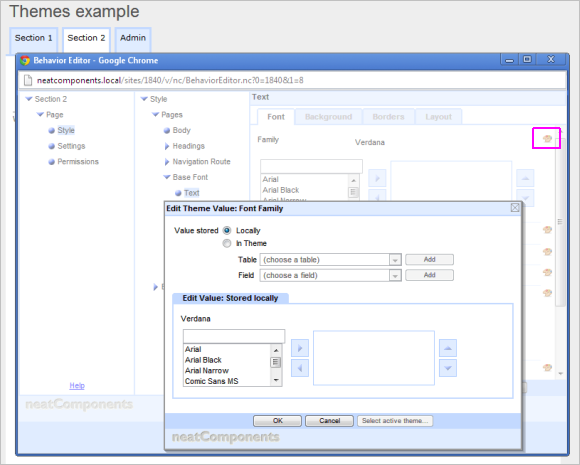Image resolution: width=580 pixels, height=465 pixels.
Task: Click Add button next to Table
Action: 429,260
